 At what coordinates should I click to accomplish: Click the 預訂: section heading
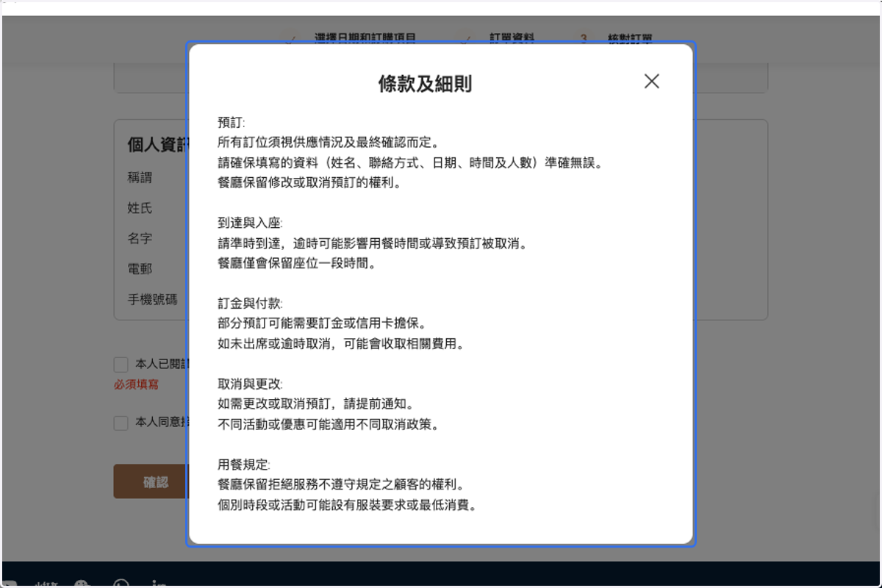[x=232, y=122]
